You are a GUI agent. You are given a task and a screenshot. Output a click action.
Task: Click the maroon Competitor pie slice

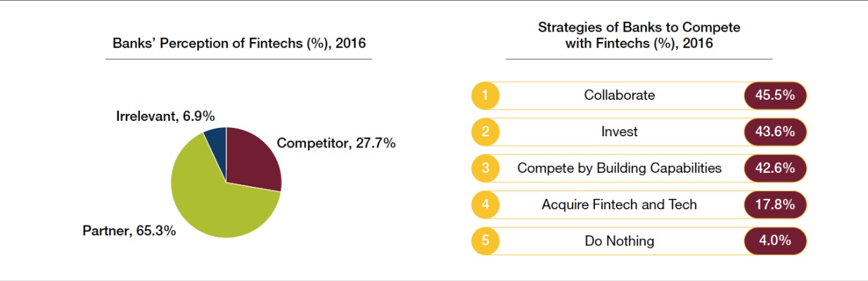(x=255, y=158)
